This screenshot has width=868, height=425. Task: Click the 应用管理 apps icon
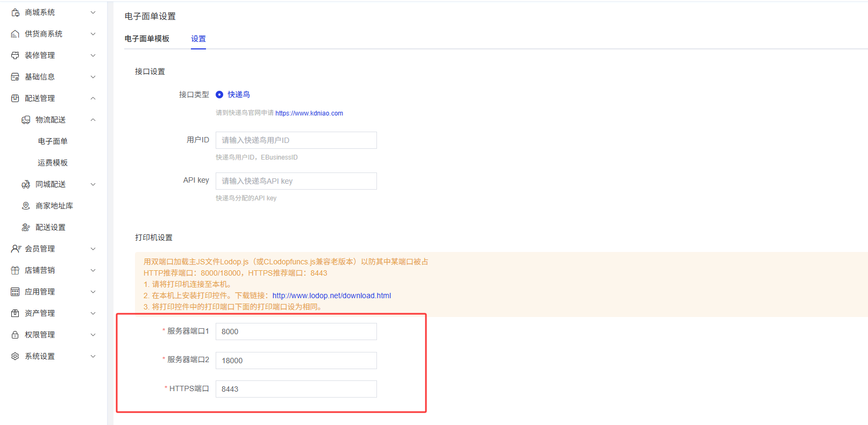click(x=15, y=292)
